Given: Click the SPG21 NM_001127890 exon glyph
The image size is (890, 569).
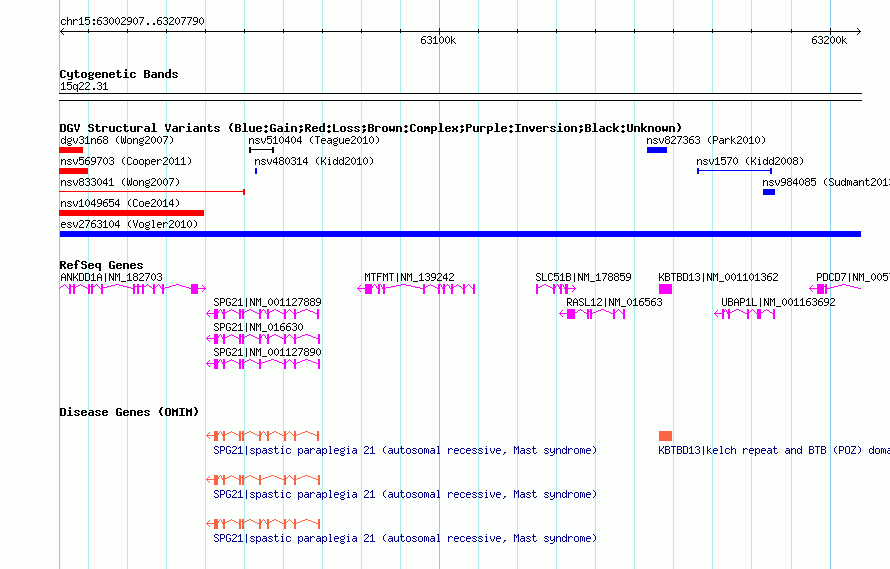Looking at the screenshot, I should tap(263, 364).
